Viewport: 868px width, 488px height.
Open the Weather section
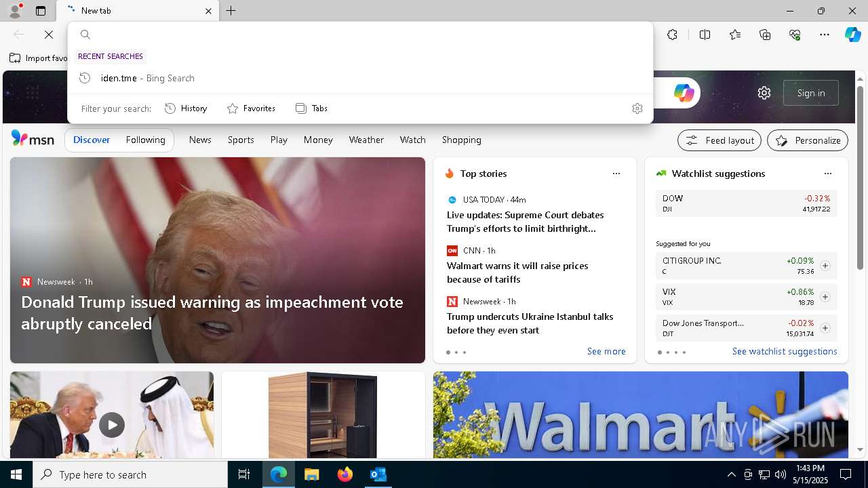click(x=366, y=140)
